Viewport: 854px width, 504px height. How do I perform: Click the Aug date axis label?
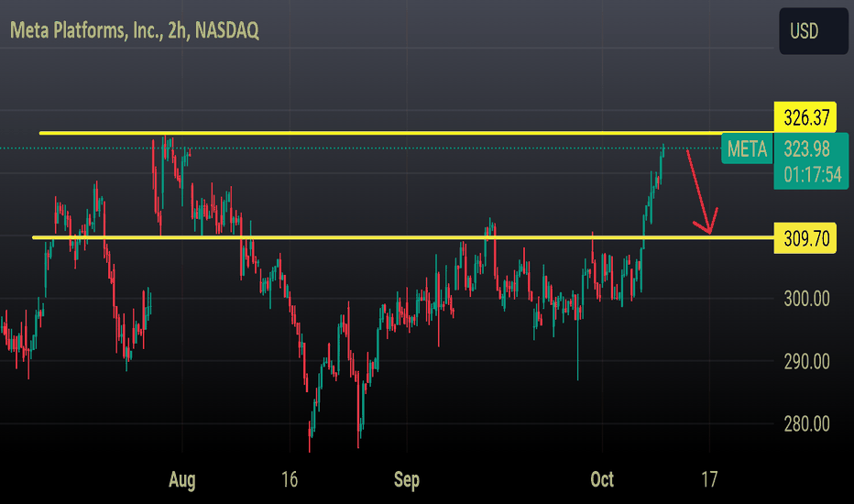click(x=182, y=480)
